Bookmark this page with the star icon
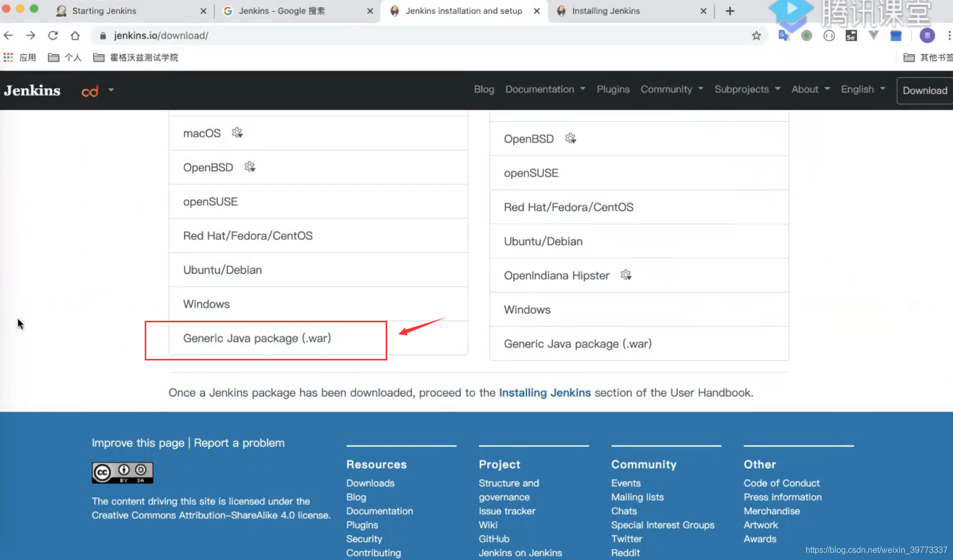The width and height of the screenshot is (953, 560). point(756,36)
